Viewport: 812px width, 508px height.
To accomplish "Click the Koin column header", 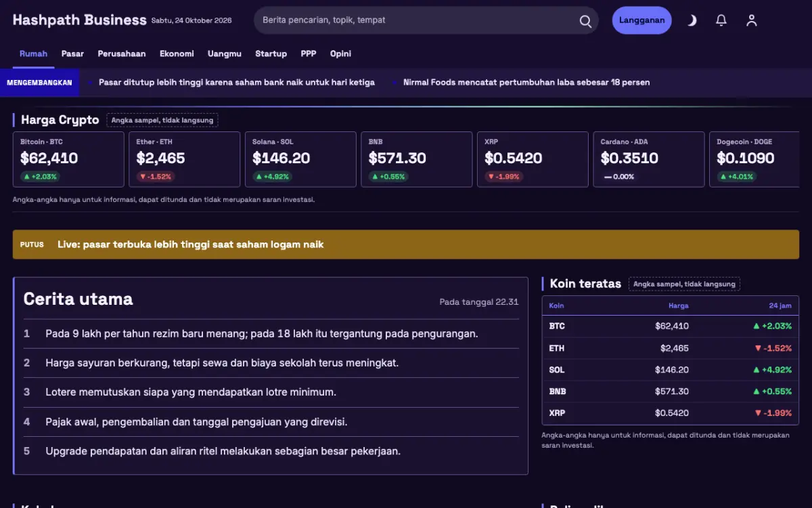I will tap(556, 305).
